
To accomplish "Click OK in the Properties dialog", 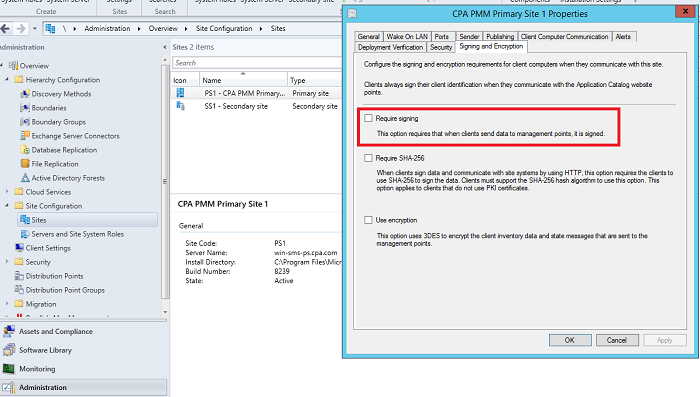I will coord(570,340).
